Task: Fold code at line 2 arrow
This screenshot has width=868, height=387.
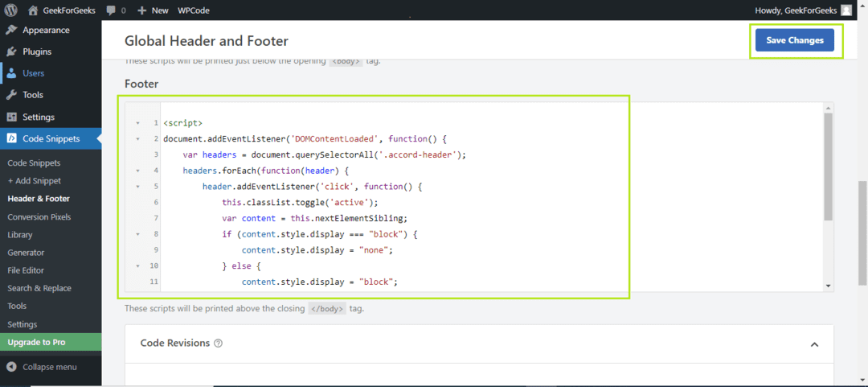Action: (x=137, y=138)
